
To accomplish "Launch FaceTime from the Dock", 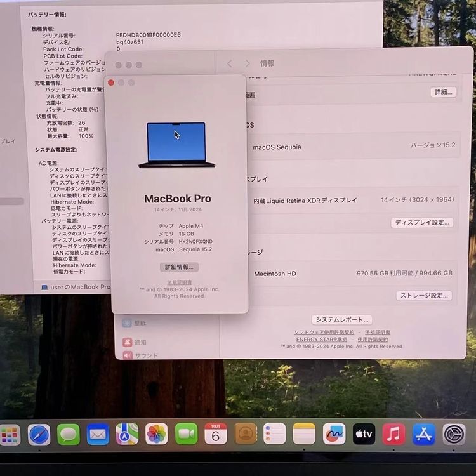I will coord(186,434).
